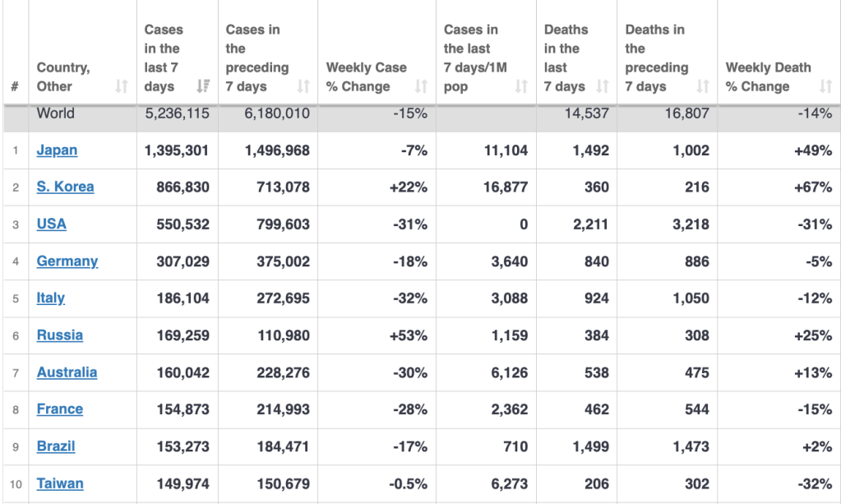The height and width of the screenshot is (504, 841).
Task: Go to the Australia page
Action: 67,372
